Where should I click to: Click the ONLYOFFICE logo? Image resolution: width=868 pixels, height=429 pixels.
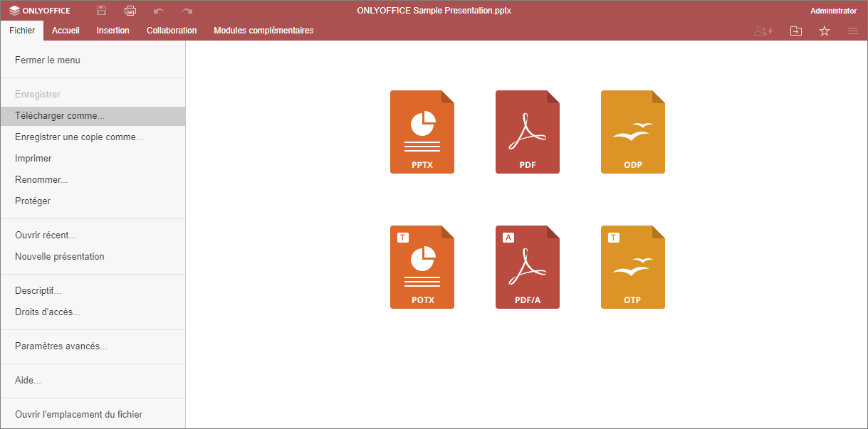click(40, 11)
